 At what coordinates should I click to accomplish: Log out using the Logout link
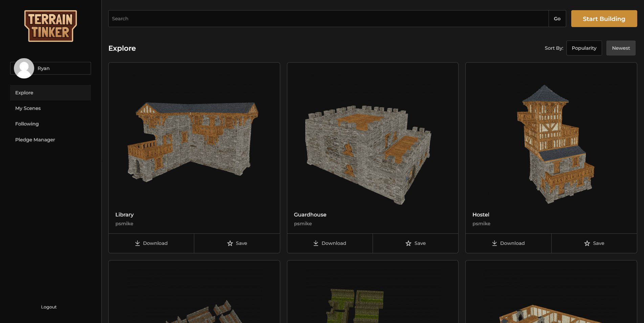[49, 307]
